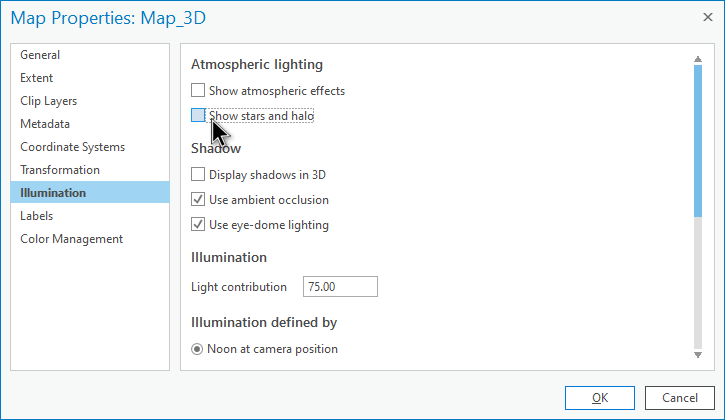Open the Transformation tab
725x420 pixels.
tap(60, 170)
